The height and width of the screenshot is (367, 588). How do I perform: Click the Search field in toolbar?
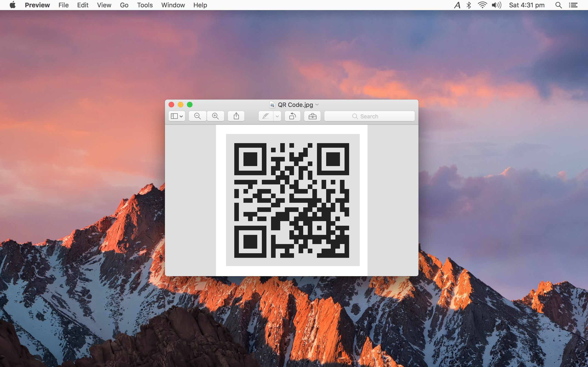coord(369,116)
